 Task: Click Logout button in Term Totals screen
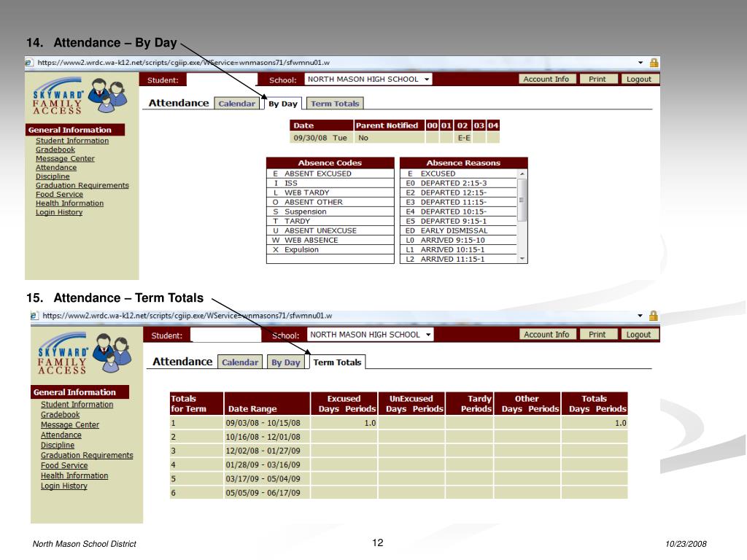coord(639,334)
